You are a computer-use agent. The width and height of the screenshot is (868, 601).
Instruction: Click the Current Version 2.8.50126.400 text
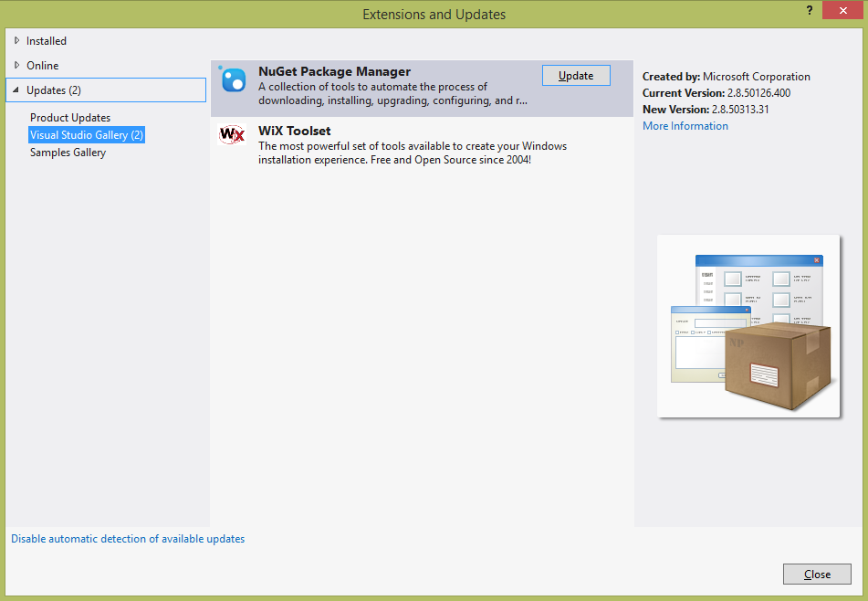click(716, 93)
